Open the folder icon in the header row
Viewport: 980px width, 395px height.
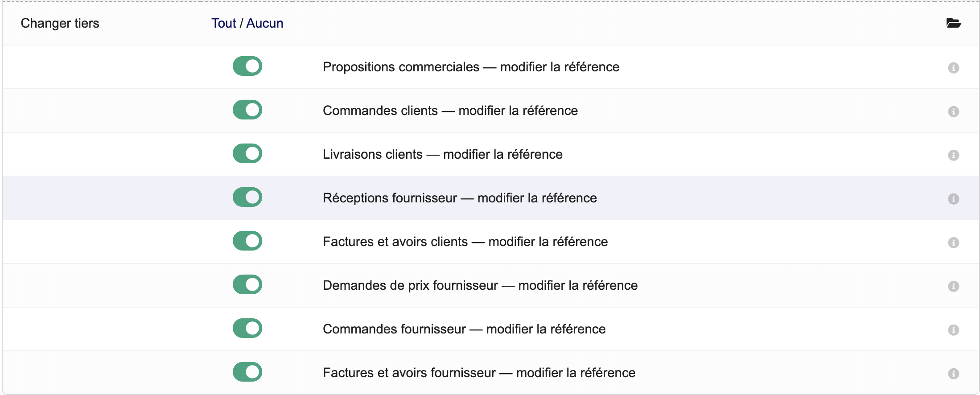coord(954,23)
